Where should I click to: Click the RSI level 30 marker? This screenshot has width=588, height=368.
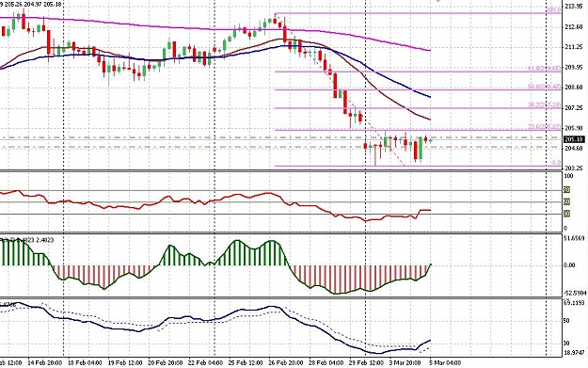tap(567, 214)
